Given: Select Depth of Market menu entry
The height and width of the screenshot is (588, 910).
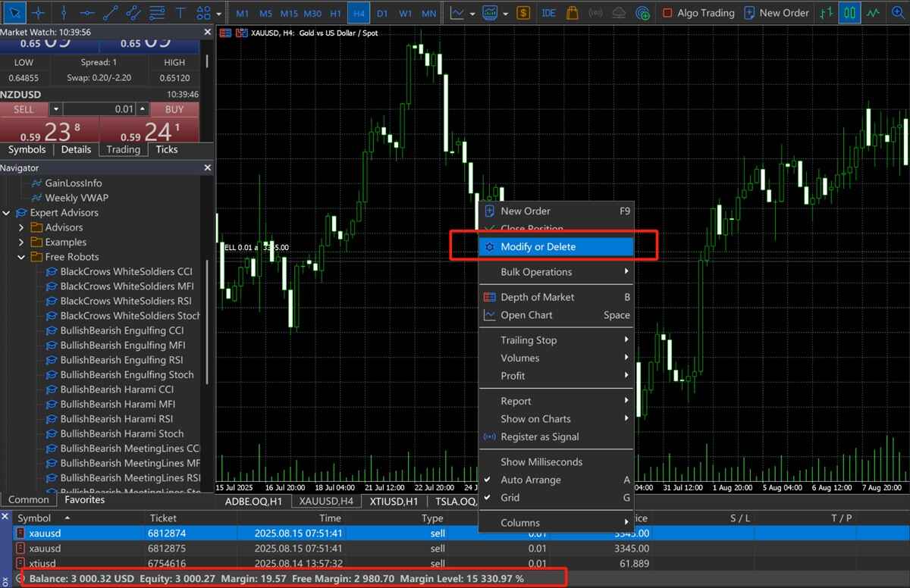Looking at the screenshot, I should point(556,297).
